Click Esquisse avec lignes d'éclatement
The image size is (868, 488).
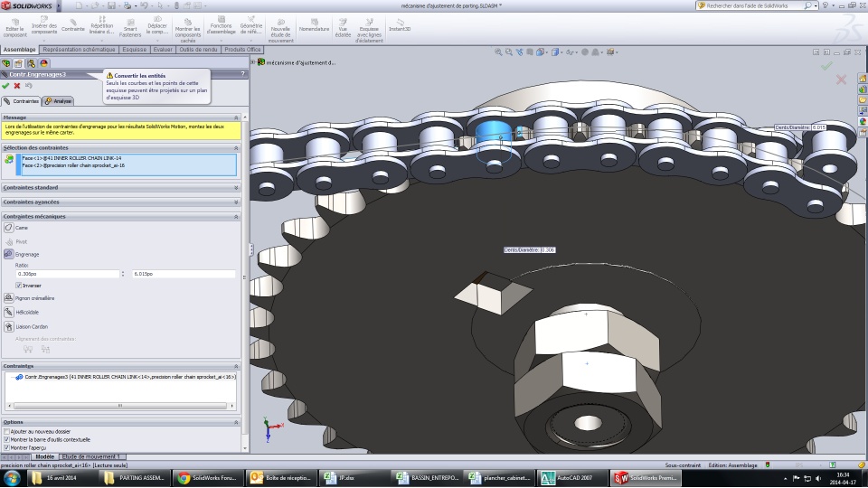coord(369,31)
